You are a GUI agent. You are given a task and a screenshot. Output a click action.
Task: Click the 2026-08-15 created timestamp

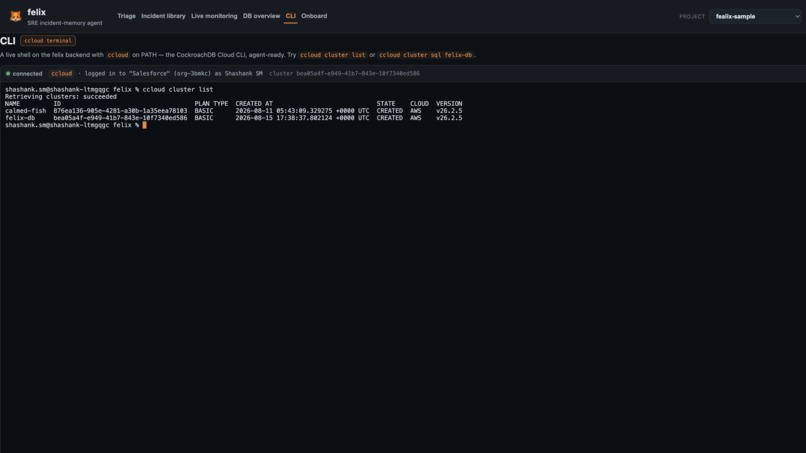[302, 118]
